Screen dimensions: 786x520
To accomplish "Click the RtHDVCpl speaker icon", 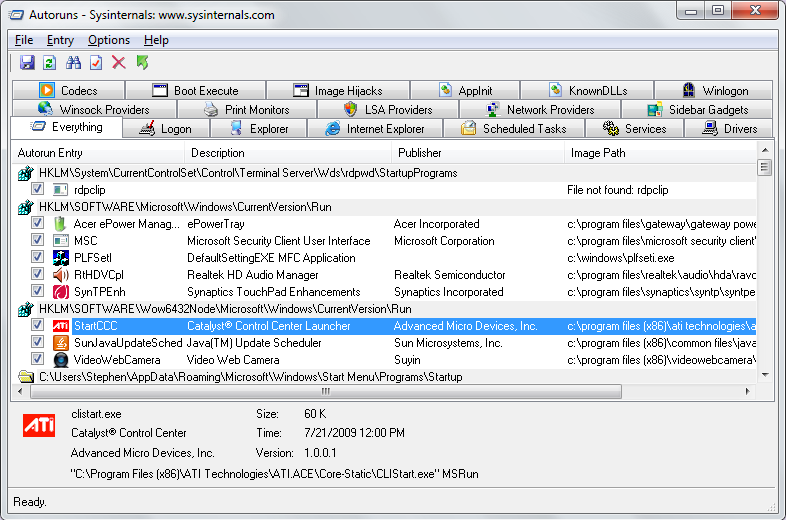I will tap(61, 275).
